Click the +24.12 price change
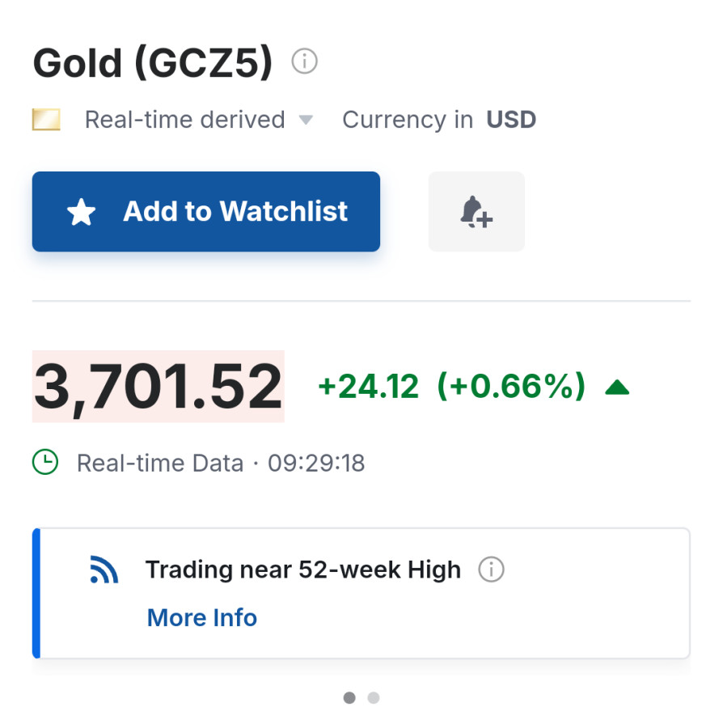Screen dimensions: 723x728 (369, 387)
